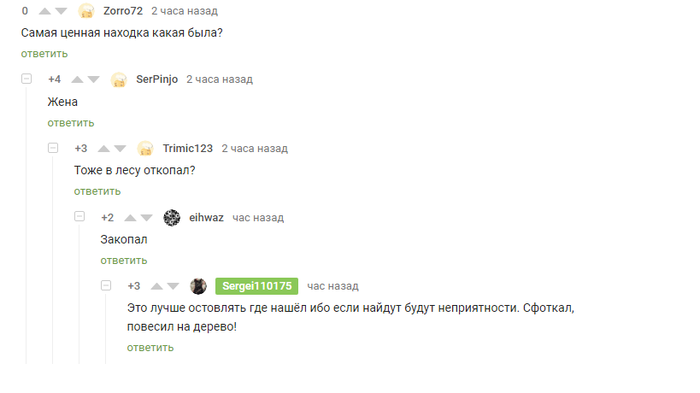Image resolution: width=700 pixels, height=393 pixels.
Task: Upvote Trimic123's comment
Action: (x=104, y=149)
